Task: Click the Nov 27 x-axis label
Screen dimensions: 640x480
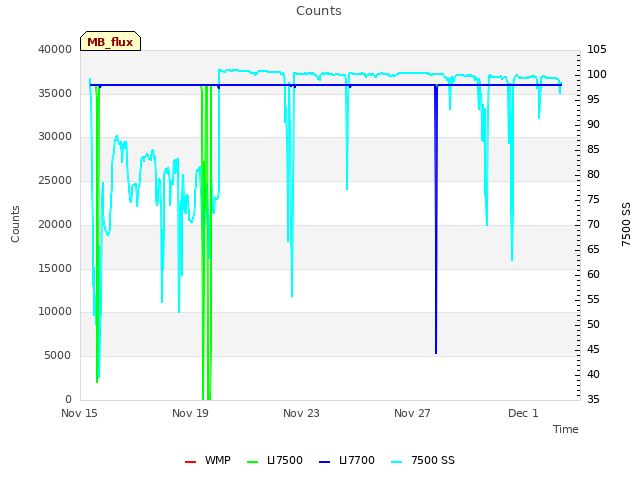Action: (412, 413)
